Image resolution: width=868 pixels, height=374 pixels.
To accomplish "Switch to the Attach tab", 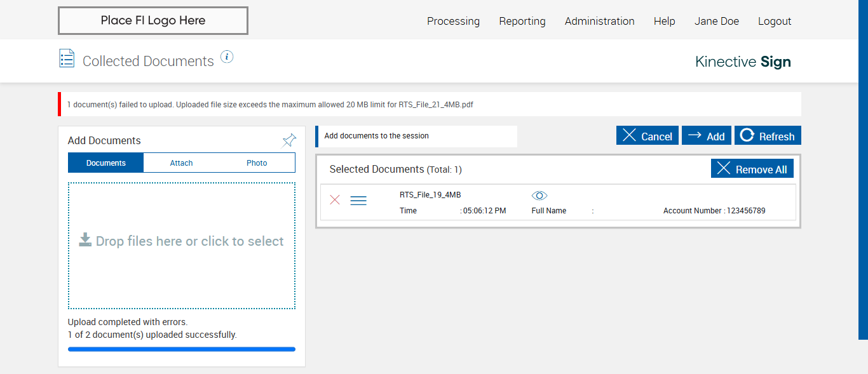I will [x=181, y=163].
